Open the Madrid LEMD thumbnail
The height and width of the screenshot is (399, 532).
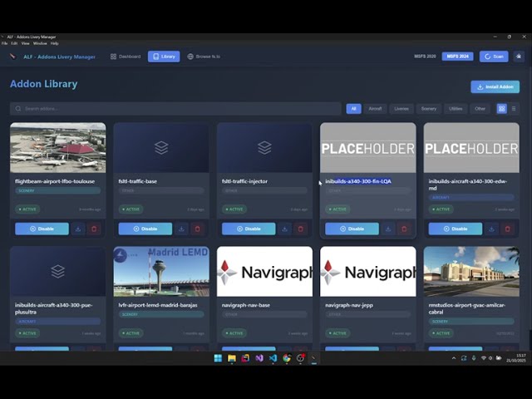coord(161,272)
